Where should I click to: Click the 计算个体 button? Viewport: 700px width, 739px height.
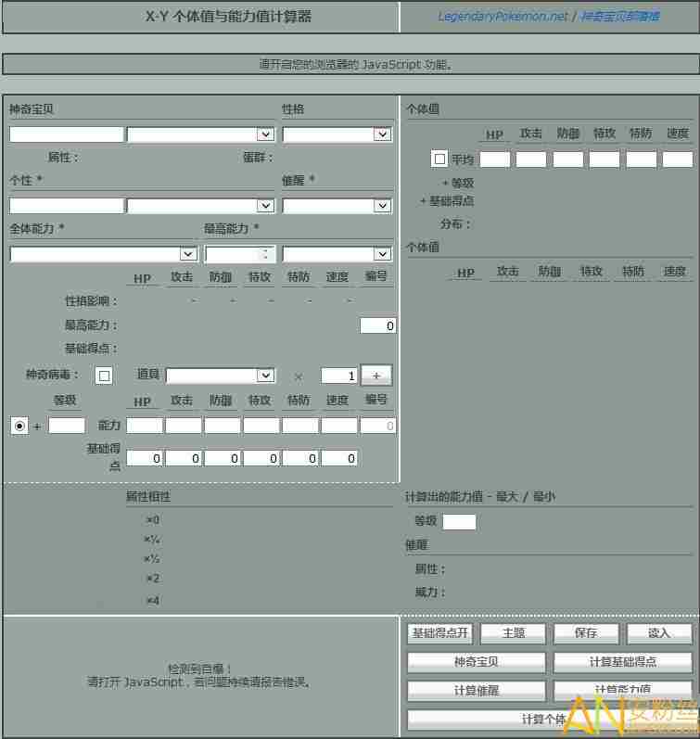pyautogui.click(x=550, y=720)
